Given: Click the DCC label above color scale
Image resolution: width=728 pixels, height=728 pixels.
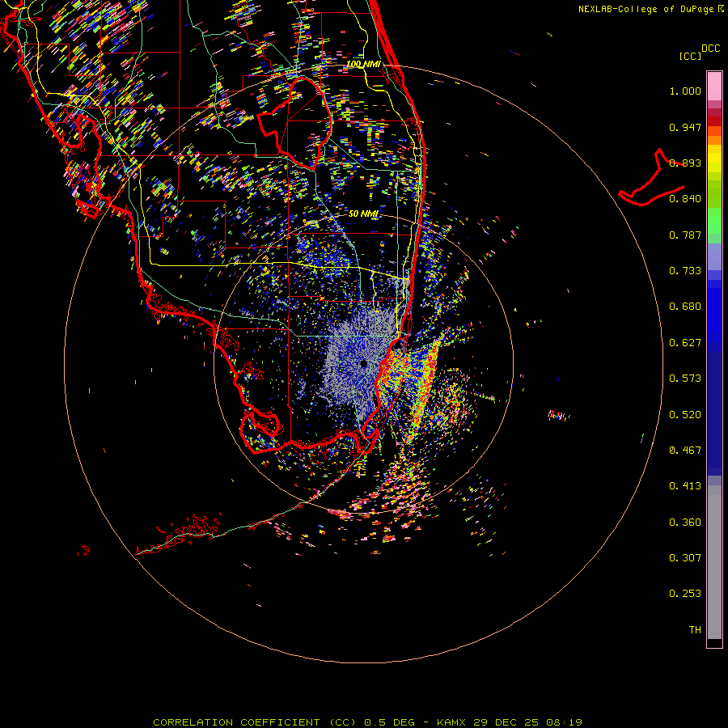Looking at the screenshot, I should click(710, 48).
